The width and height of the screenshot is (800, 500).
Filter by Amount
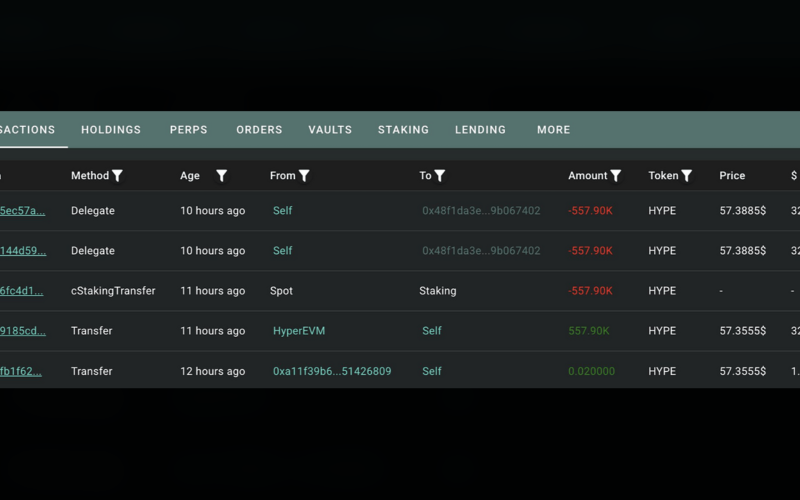tap(616, 176)
